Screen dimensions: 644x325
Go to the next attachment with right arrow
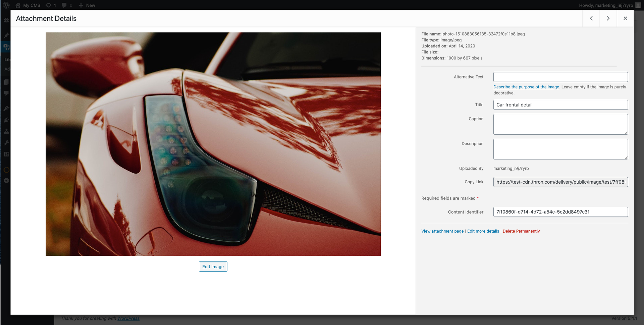(608, 18)
